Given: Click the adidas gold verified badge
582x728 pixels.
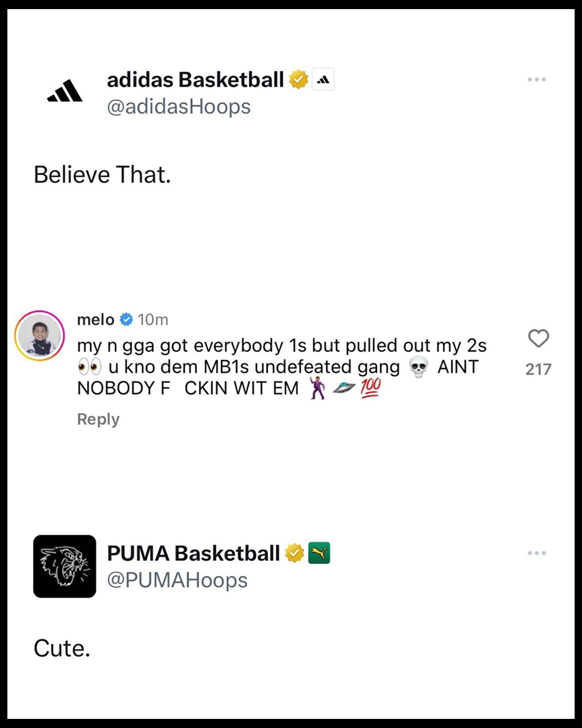Looking at the screenshot, I should tap(298, 80).
